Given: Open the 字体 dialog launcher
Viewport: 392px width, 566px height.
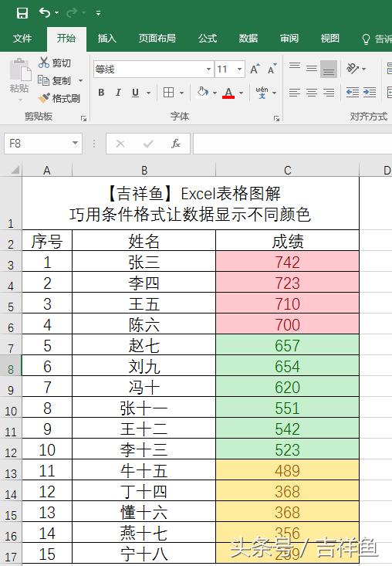Looking at the screenshot, I should (x=276, y=118).
